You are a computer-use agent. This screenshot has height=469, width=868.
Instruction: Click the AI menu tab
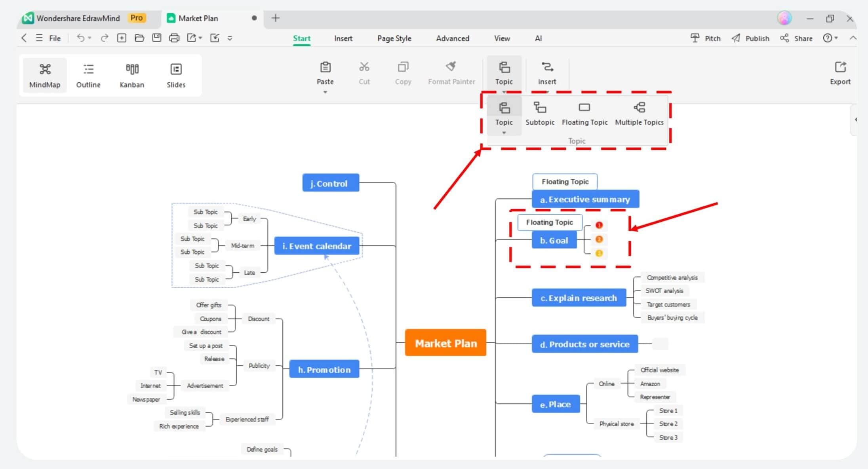pos(537,38)
